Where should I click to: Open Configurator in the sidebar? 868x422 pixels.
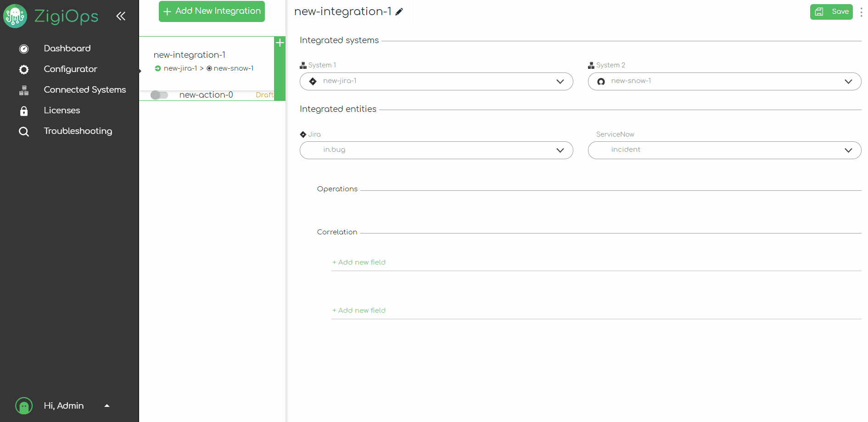(70, 69)
